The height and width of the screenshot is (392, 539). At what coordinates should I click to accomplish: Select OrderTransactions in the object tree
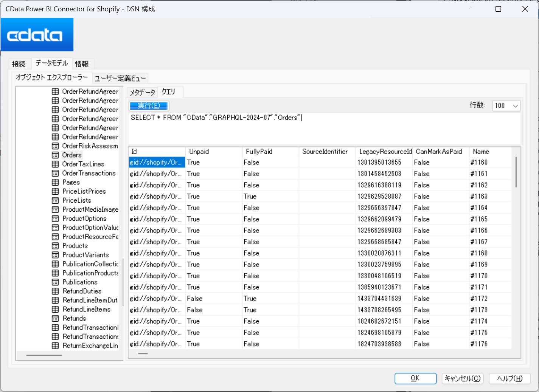tap(89, 173)
